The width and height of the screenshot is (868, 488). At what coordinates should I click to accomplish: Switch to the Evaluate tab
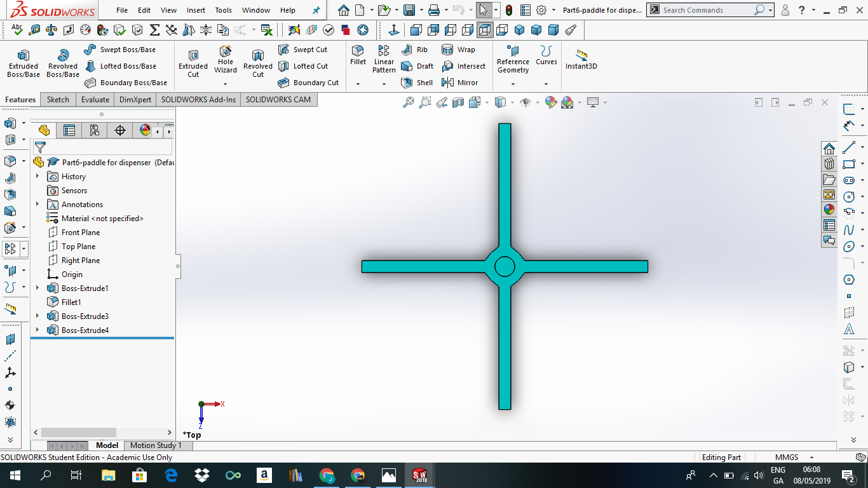pyautogui.click(x=95, y=100)
